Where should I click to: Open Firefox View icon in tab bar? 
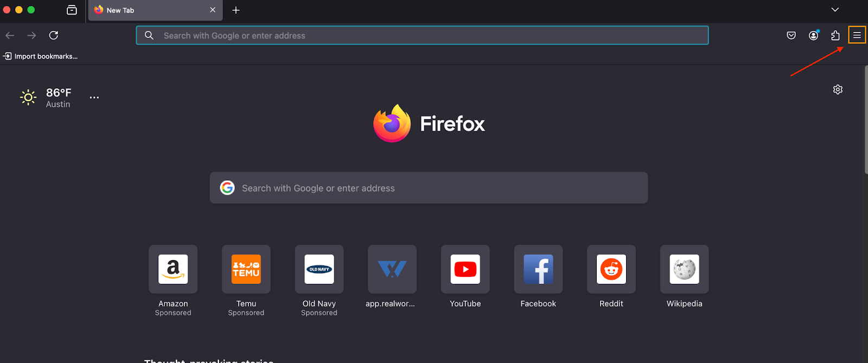[72, 10]
